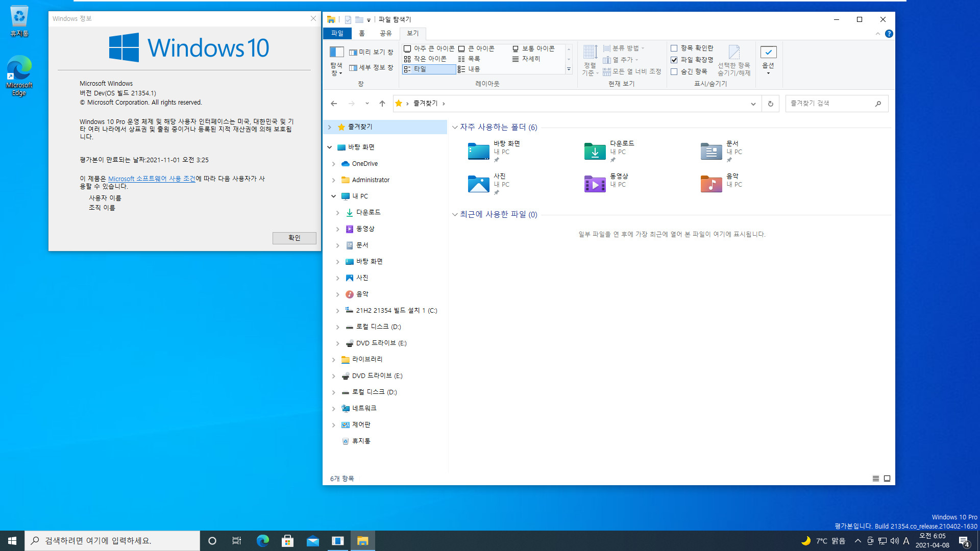Expand the Administrator tree node
The width and height of the screenshot is (980, 551).
tap(333, 180)
